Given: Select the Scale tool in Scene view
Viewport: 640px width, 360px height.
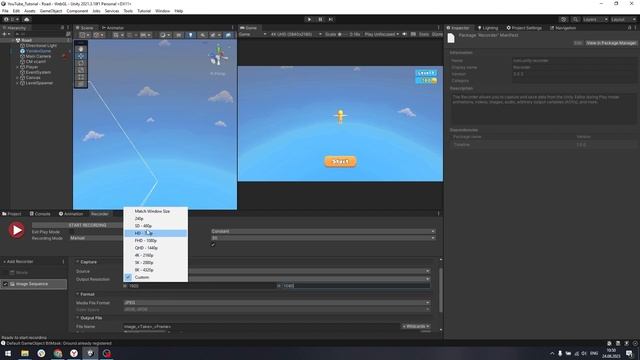Looking at the screenshot, I should click(x=81, y=70).
